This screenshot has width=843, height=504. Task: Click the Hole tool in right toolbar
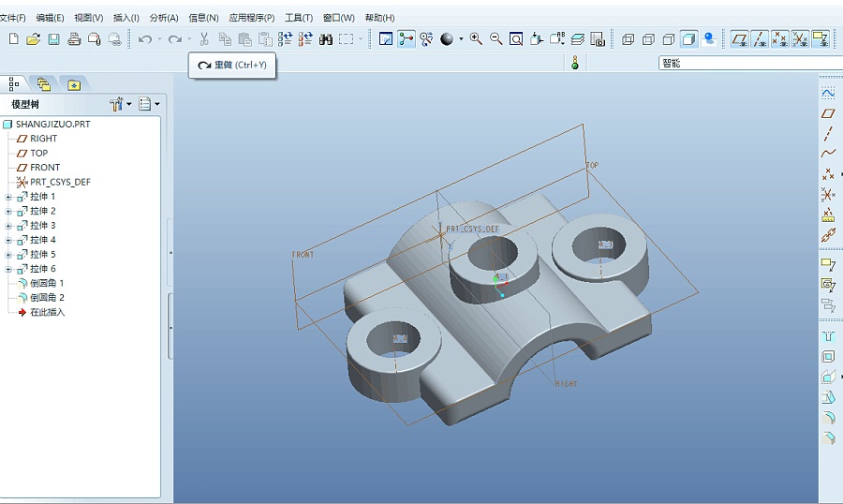[x=828, y=336]
